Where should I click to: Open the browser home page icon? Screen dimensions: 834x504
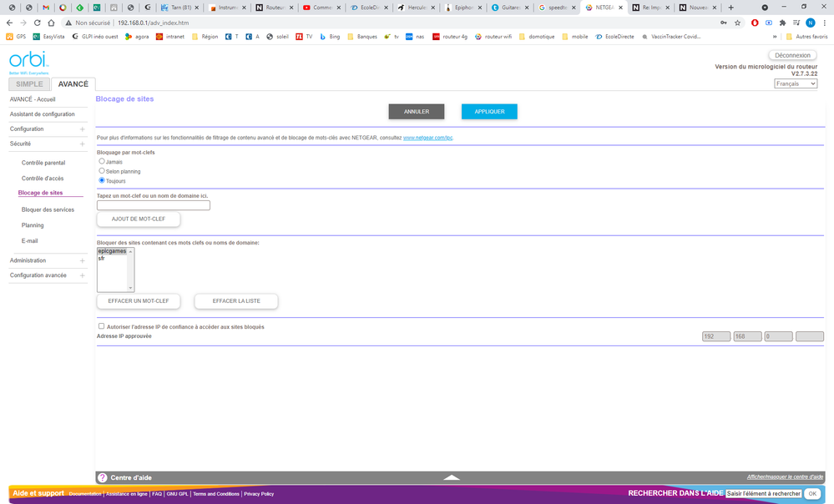tap(51, 23)
